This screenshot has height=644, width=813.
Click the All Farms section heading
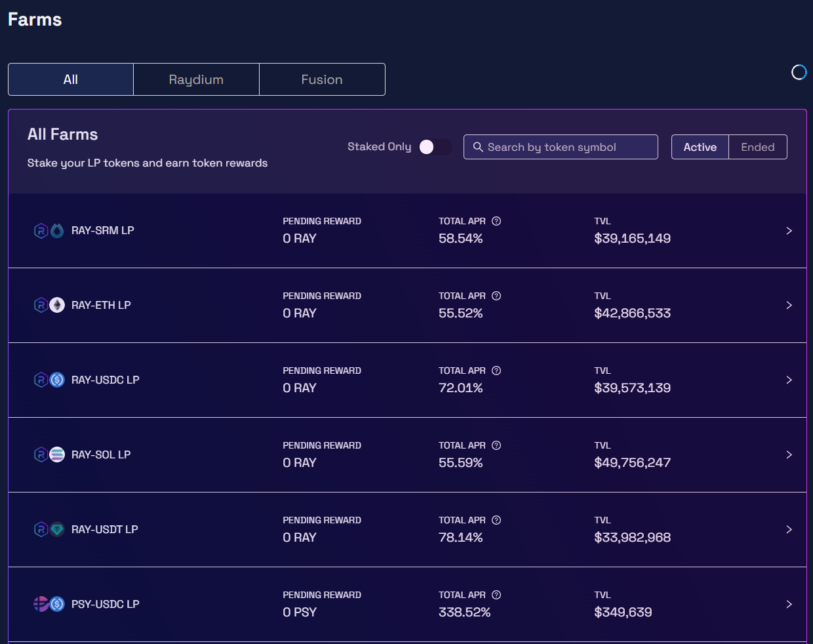63,134
